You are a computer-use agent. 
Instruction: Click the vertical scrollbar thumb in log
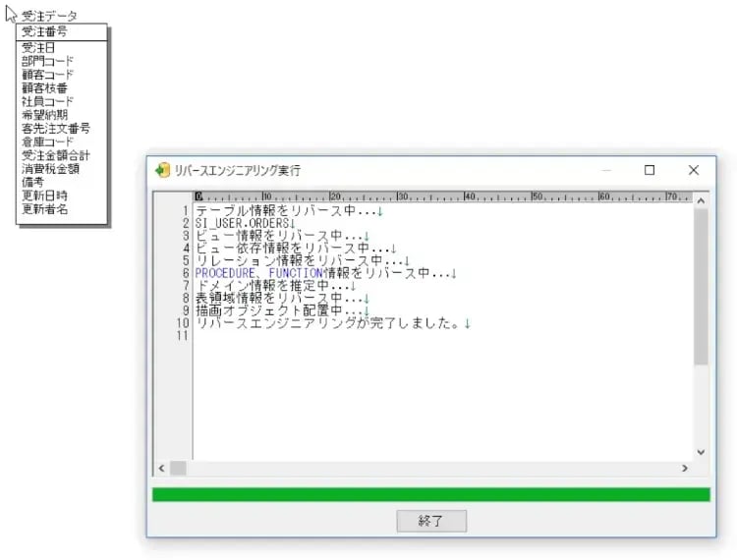click(701, 285)
